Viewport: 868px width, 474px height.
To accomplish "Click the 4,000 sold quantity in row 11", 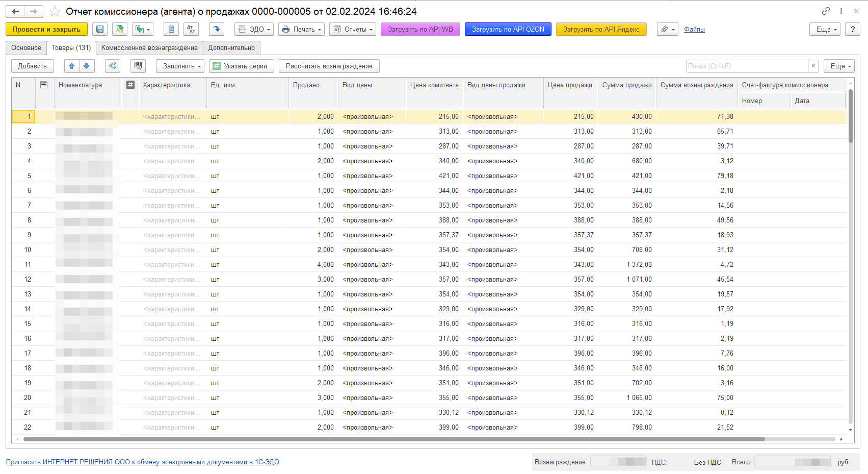I will (313, 265).
